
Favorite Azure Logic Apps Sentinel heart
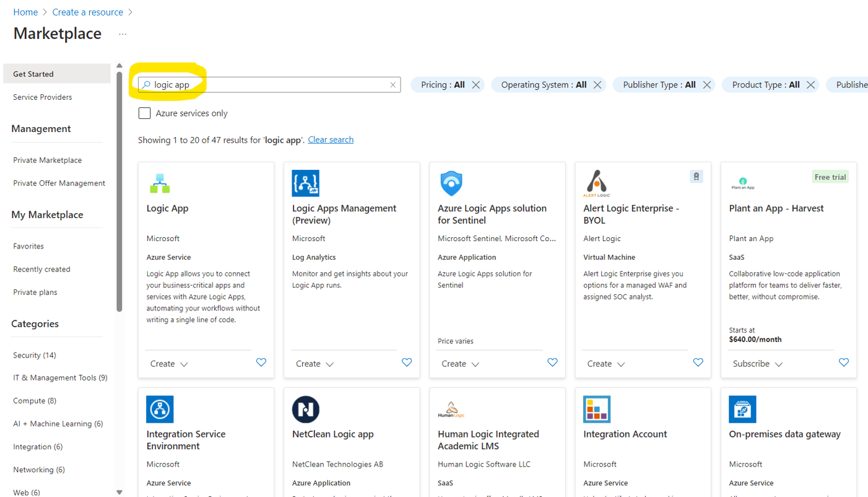552,363
